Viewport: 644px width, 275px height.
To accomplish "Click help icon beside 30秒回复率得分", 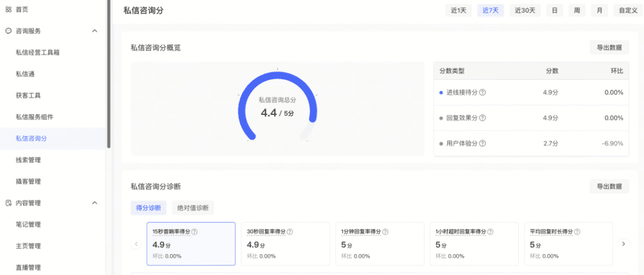I will click(x=289, y=232).
